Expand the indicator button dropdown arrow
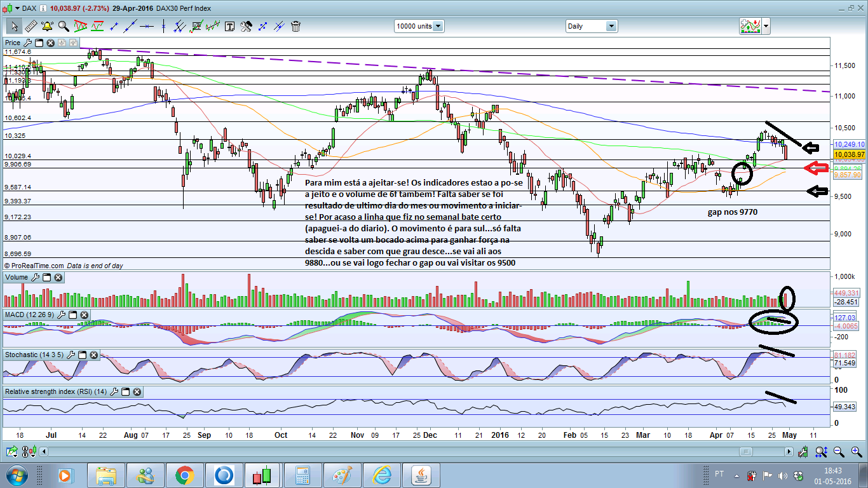This screenshot has width=868, height=488. click(766, 26)
